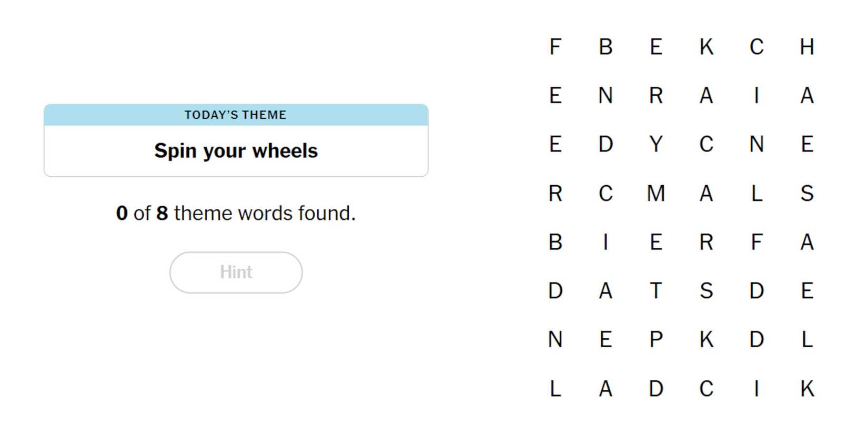
Task: Select the L that starts the bottom row
Action: click(x=555, y=389)
